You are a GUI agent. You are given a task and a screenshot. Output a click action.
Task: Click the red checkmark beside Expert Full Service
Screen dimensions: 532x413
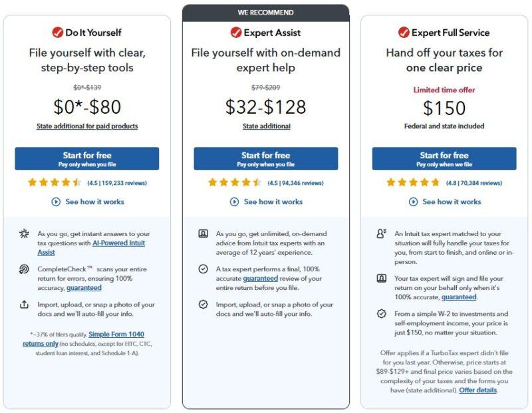404,33
